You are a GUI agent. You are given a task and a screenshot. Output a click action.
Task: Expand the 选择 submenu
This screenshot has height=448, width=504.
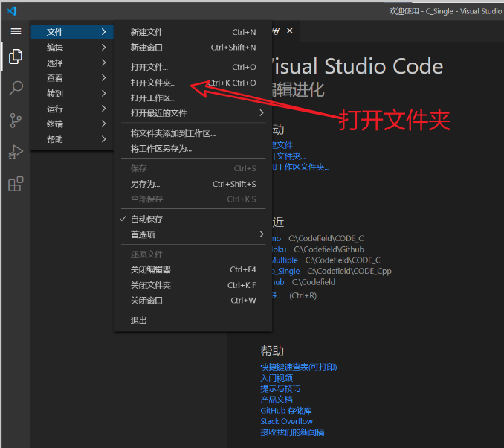point(72,63)
